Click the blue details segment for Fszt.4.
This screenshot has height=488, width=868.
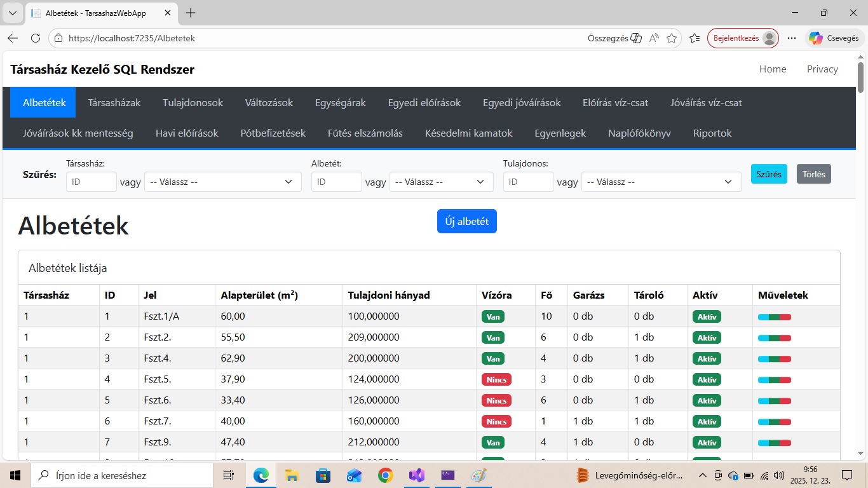(763, 358)
